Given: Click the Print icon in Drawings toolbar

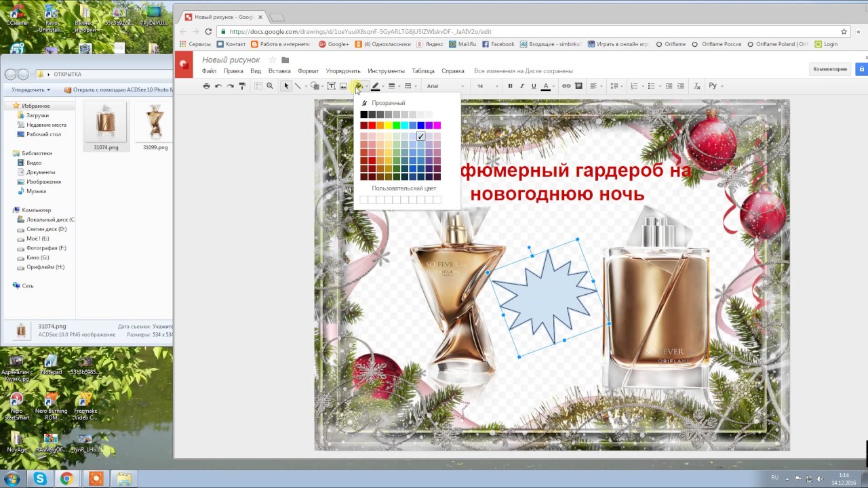Looking at the screenshot, I should point(206,86).
